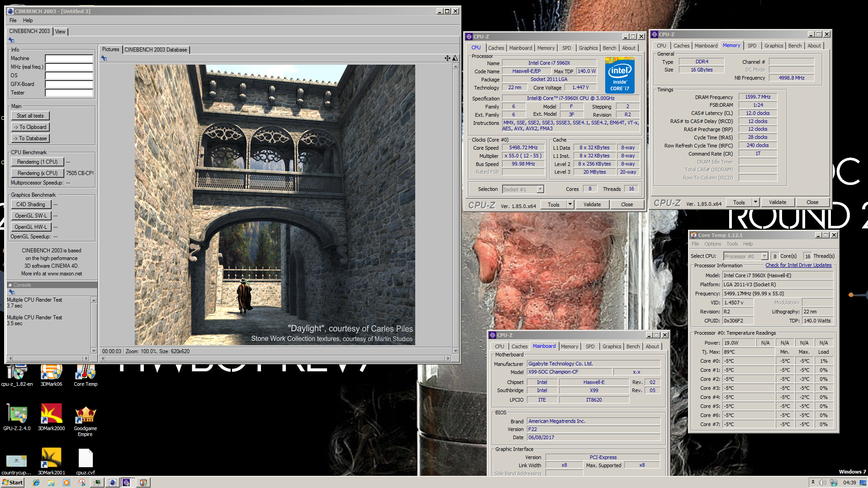The image size is (868, 488).
Task: Run the C4D Shading benchmark
Action: click(x=31, y=204)
